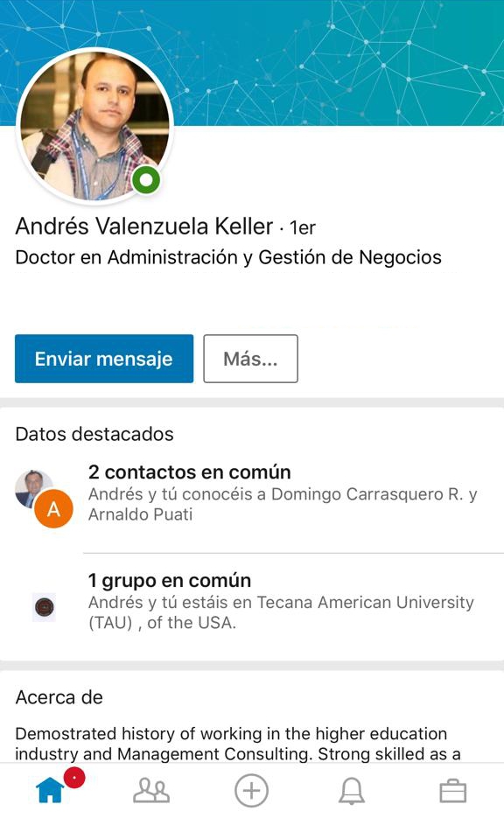The width and height of the screenshot is (504, 818).
Task: Tap the plus post icon
Action: pos(251,790)
